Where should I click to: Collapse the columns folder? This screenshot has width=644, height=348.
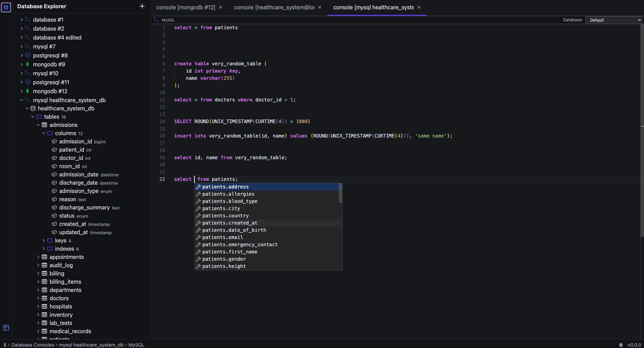pos(43,133)
